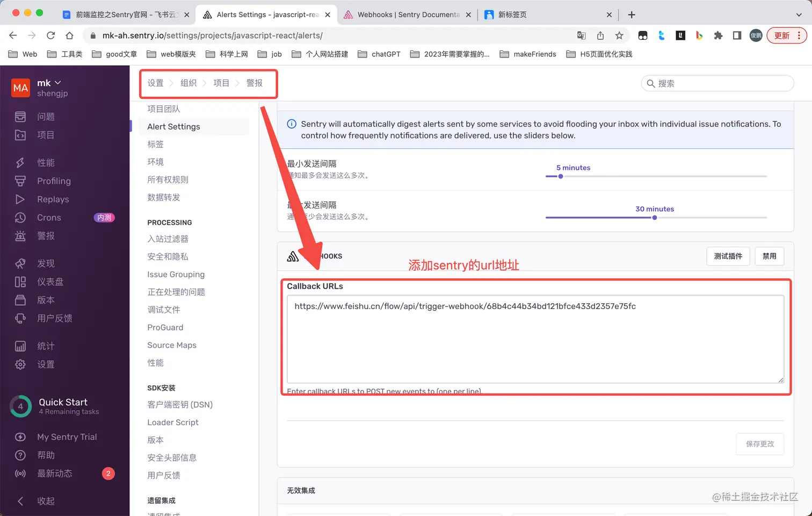Go to browser home page icon
The height and width of the screenshot is (516, 812).
[69, 35]
